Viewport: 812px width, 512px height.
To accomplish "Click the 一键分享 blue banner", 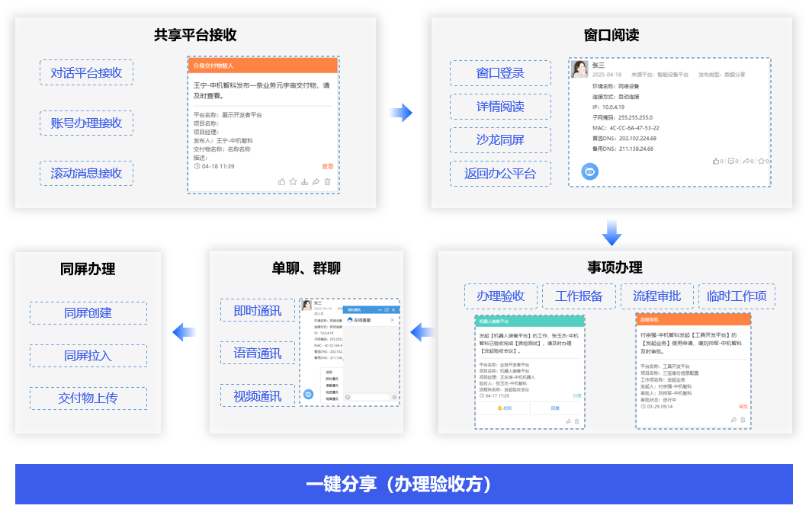I will 404,485.
